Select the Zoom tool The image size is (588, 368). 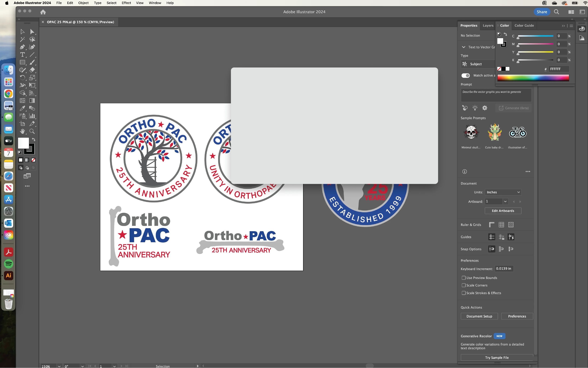(32, 131)
